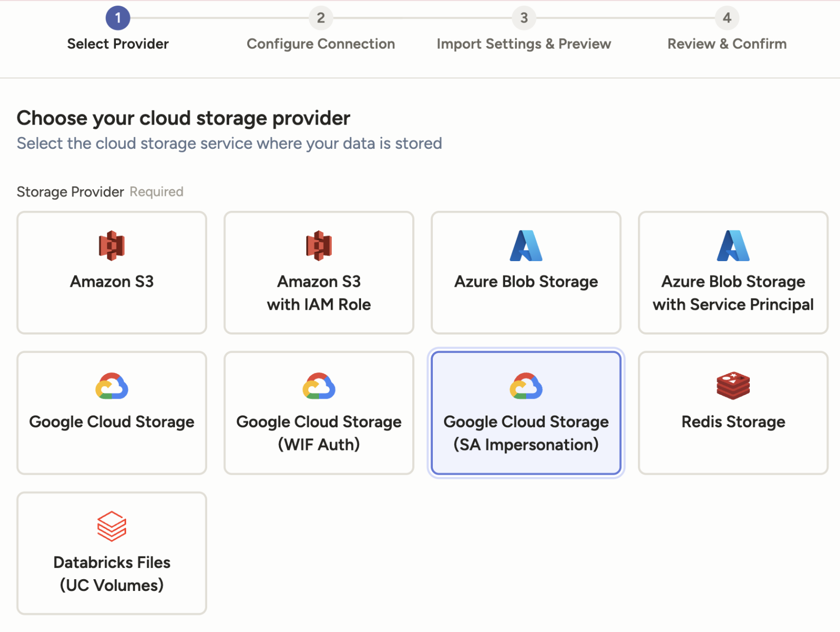Screen dimensions: 840x632
Task: Click the Redis logo on the Redis Storage card
Action: pos(733,386)
